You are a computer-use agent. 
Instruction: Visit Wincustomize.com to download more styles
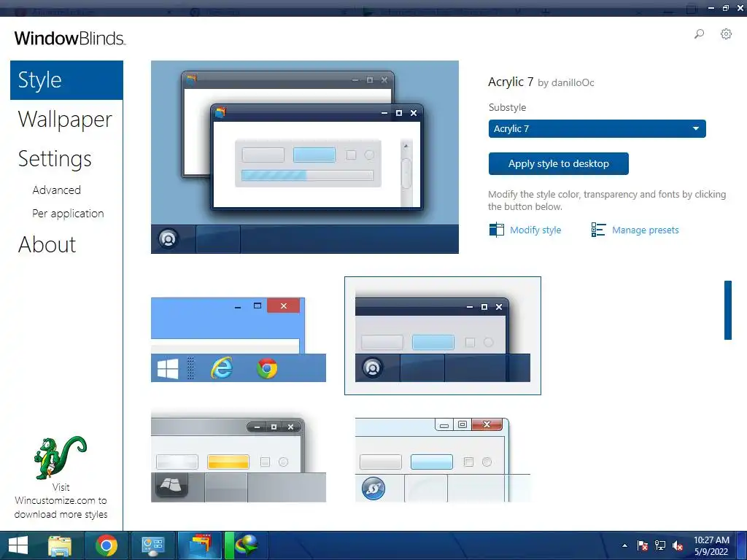(61, 500)
